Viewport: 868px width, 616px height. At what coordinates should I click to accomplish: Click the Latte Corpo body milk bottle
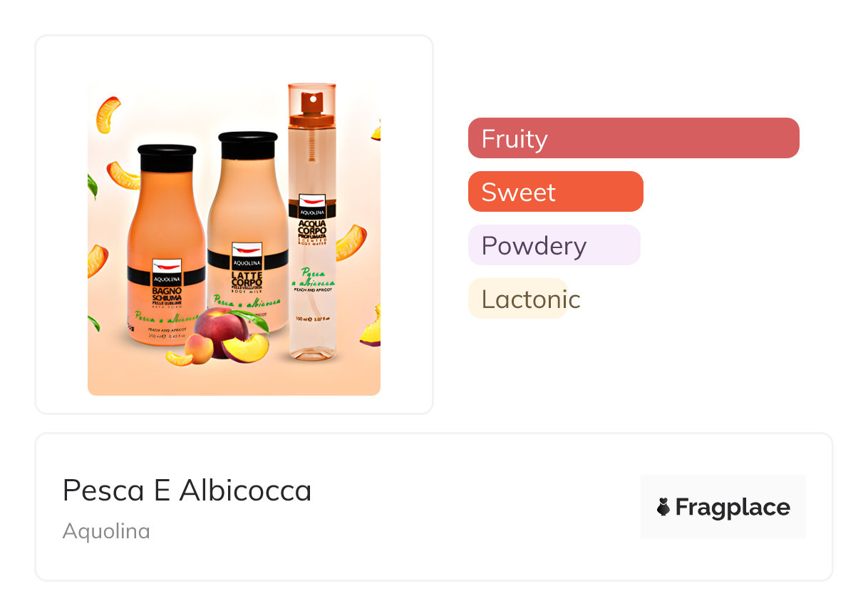pyautogui.click(x=248, y=228)
